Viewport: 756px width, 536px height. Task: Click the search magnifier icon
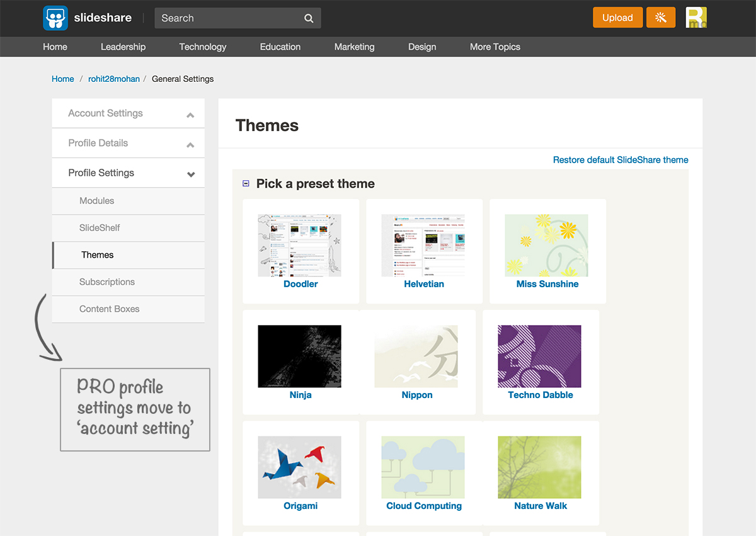tap(309, 18)
